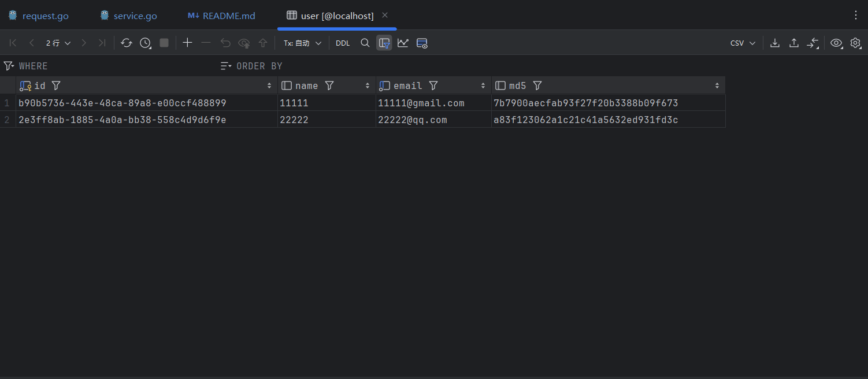Image resolution: width=868 pixels, height=379 pixels.
Task: Switch to request.go tab
Action: pos(39,16)
